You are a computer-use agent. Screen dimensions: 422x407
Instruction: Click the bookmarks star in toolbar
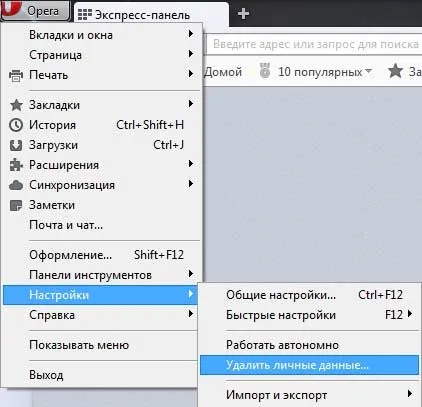point(395,71)
